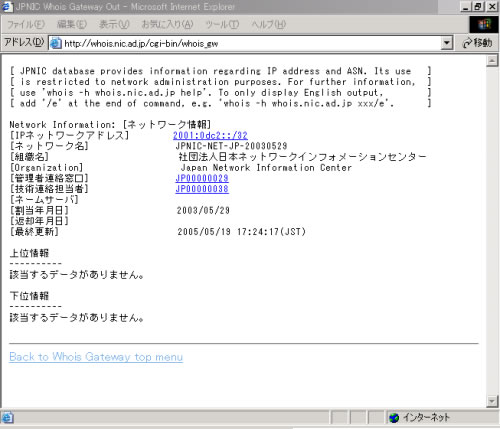
Task: Open the 表示(V) menu
Action: coord(114,24)
